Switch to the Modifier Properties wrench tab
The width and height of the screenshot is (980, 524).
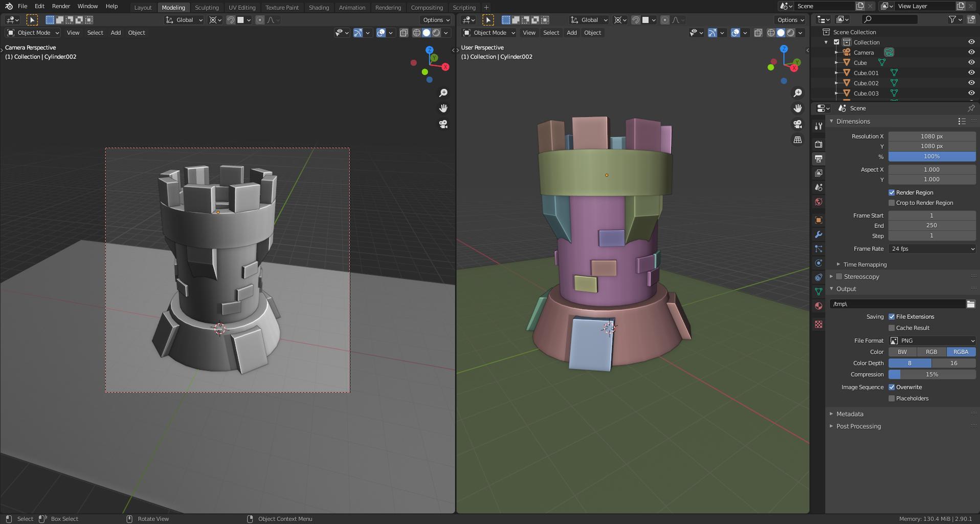[818, 234]
